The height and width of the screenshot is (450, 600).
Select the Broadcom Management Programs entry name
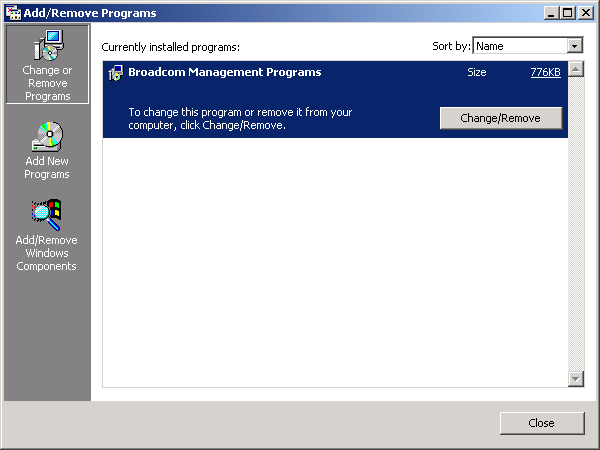[224, 72]
